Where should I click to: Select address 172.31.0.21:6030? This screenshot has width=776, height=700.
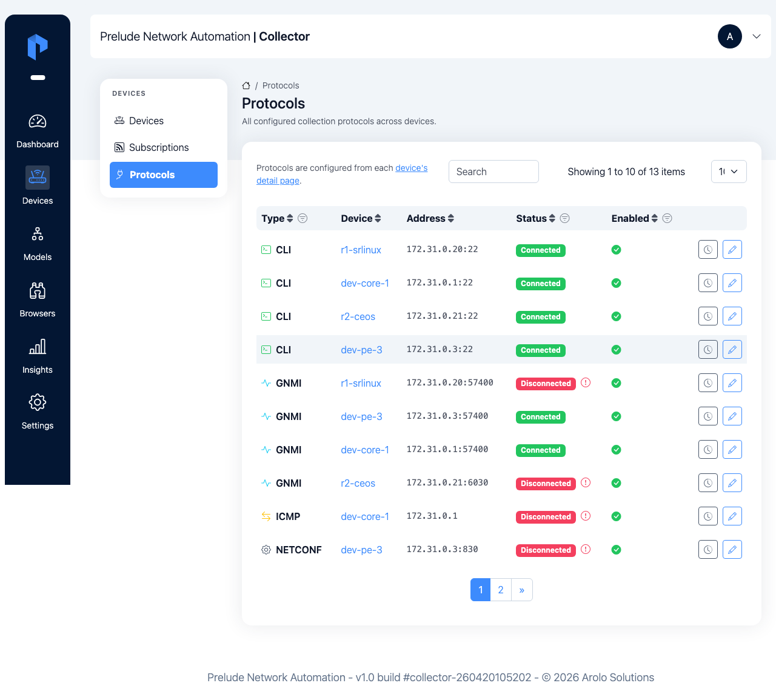[447, 482]
